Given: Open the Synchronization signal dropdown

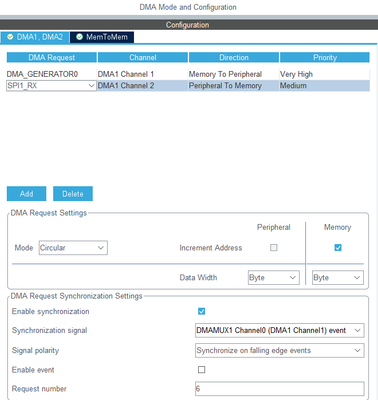Looking at the screenshot, I should tap(279, 331).
